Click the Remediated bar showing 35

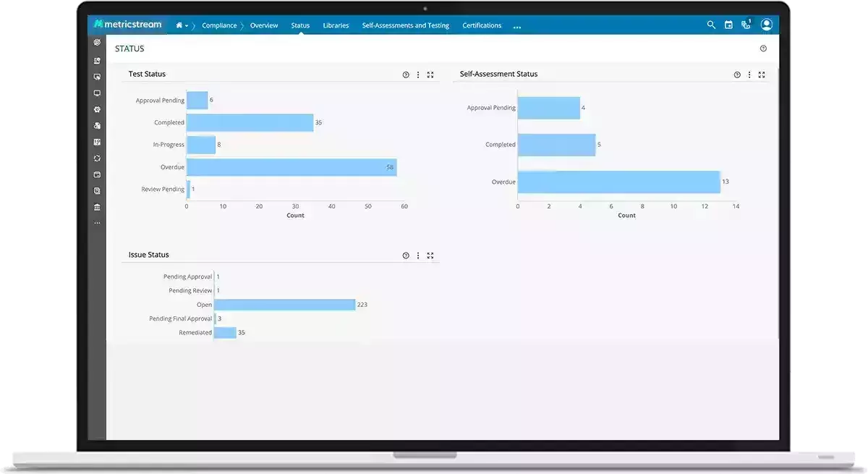[x=226, y=333]
